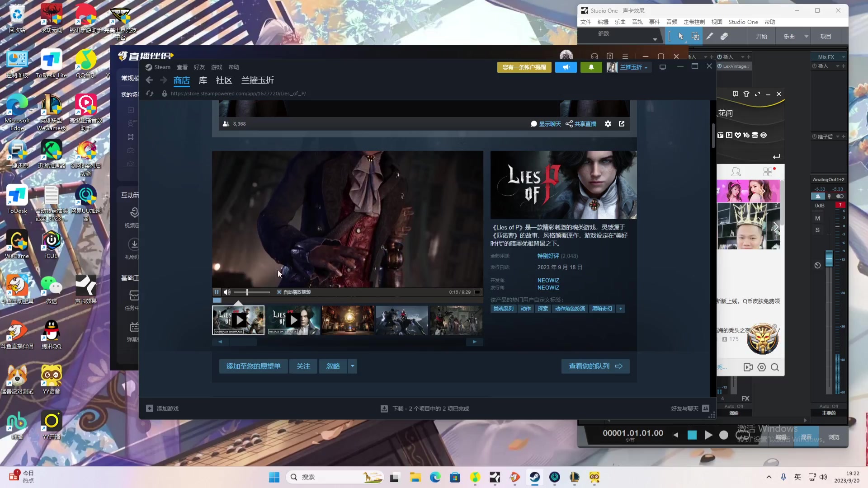868x488 pixels.
Task: Switch Steam to Big Picture mode
Action: (x=663, y=67)
